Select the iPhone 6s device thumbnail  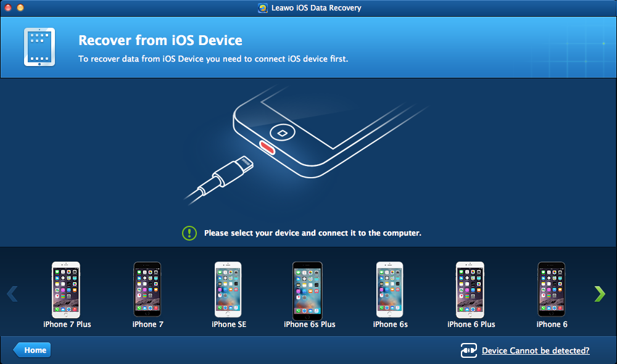click(389, 289)
